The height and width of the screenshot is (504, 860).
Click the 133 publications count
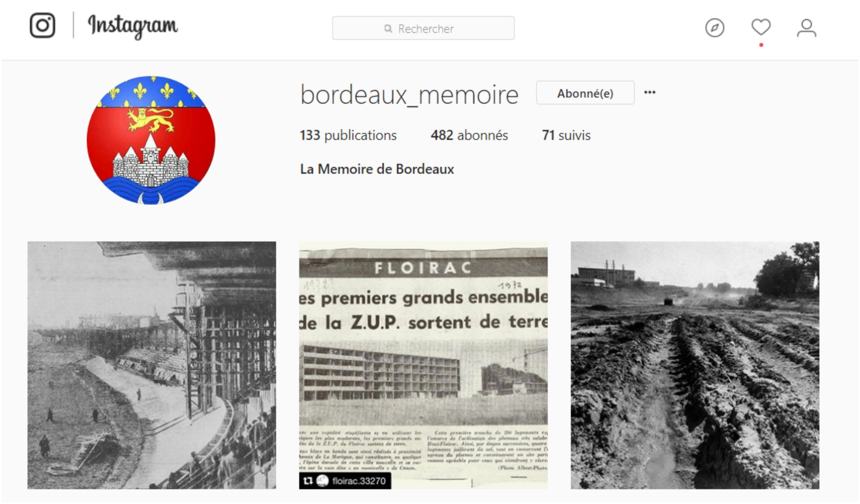click(348, 135)
